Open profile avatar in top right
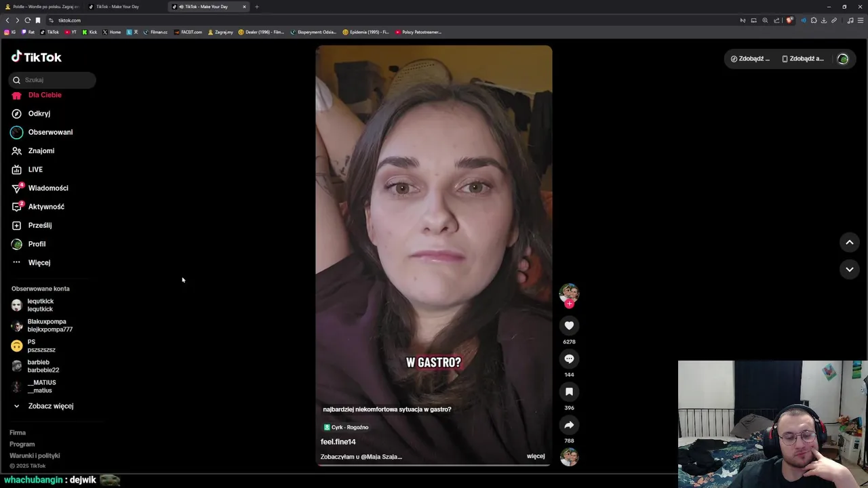Image resolution: width=868 pixels, height=488 pixels. coord(843,59)
